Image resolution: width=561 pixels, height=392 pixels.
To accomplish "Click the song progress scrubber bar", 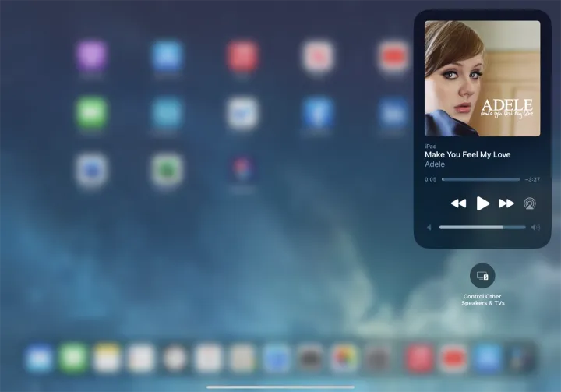I will pos(481,179).
